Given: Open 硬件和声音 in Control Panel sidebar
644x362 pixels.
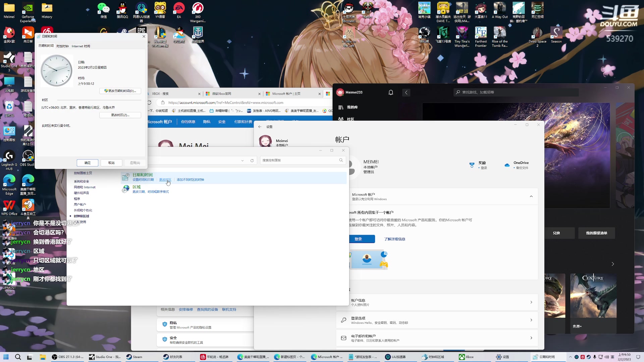Looking at the screenshot, I should (82, 193).
